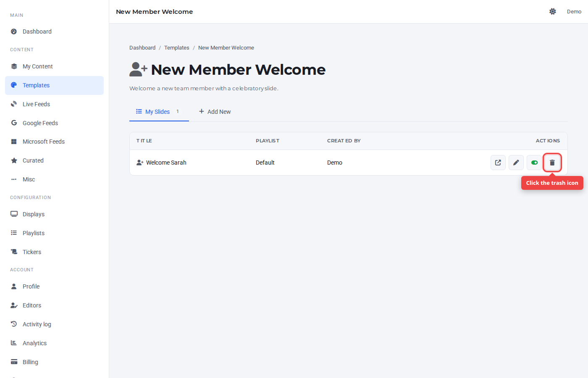Click the Tickers scroll icon
This screenshot has height=378, width=588.
[x=14, y=252]
